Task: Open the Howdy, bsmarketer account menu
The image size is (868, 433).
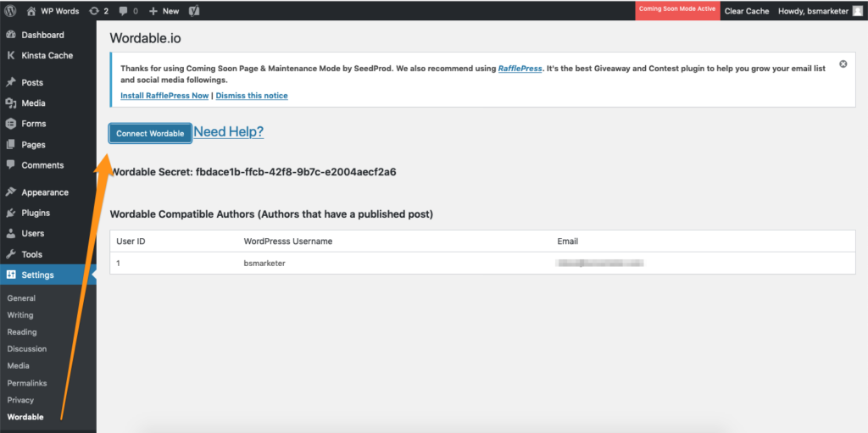Action: click(814, 11)
